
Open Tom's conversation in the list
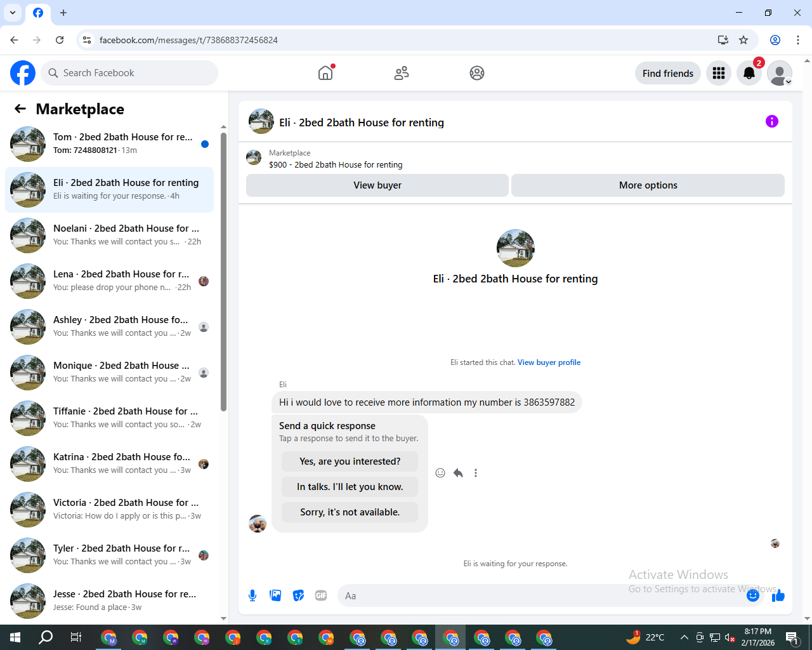coord(109,144)
